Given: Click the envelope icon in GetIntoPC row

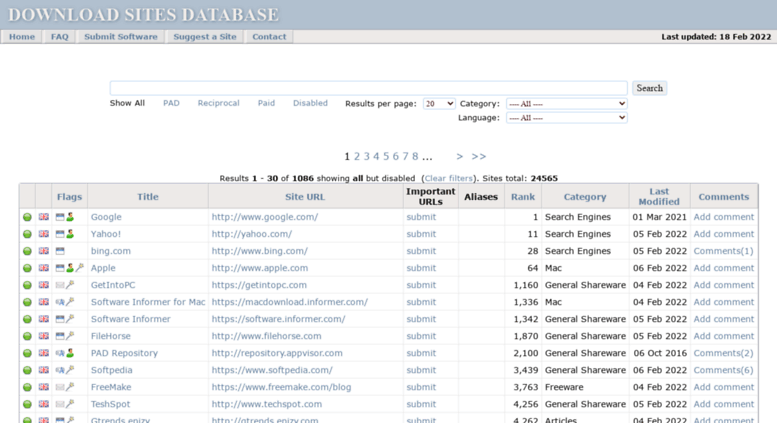Looking at the screenshot, I should (60, 285).
